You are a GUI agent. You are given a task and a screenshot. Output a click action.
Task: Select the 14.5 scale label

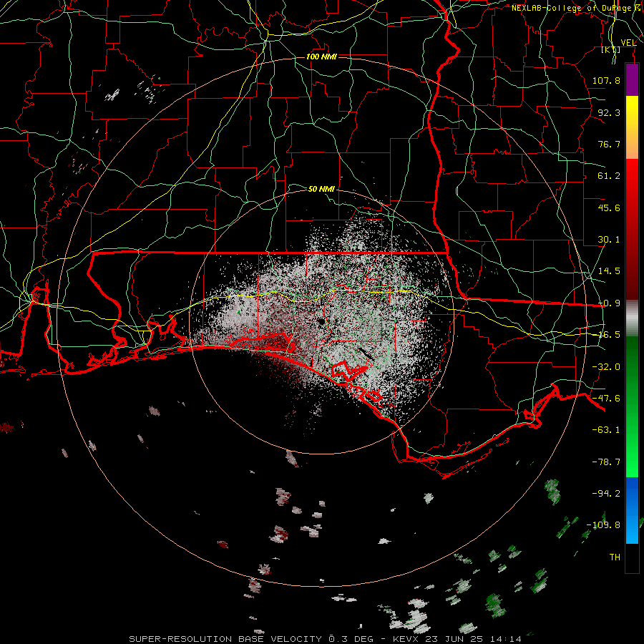pyautogui.click(x=609, y=270)
